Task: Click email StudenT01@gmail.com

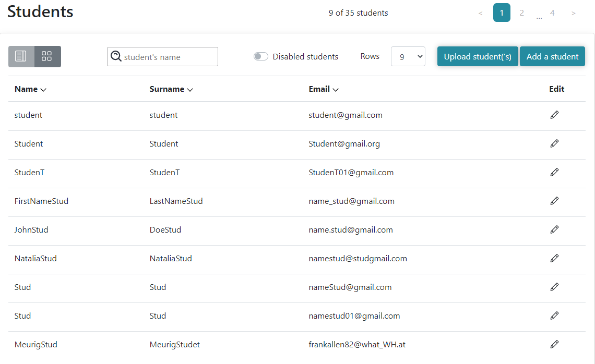Action: coord(351,173)
